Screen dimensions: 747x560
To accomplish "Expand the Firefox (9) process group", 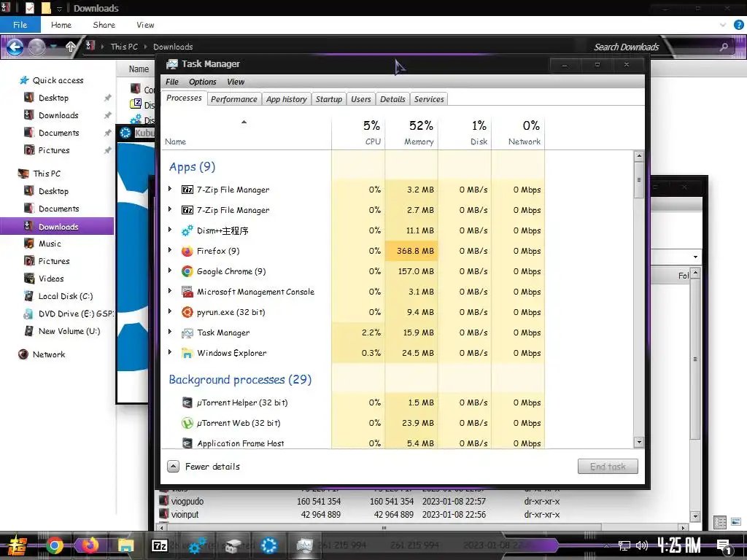I will click(x=169, y=251).
